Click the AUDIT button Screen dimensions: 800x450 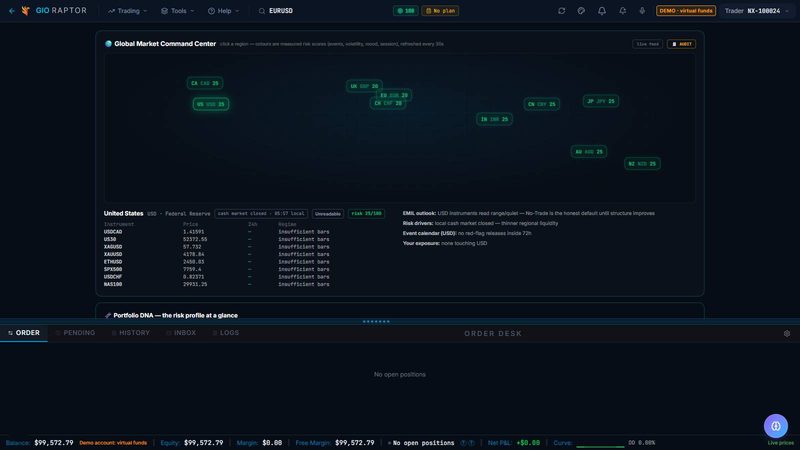click(x=681, y=44)
